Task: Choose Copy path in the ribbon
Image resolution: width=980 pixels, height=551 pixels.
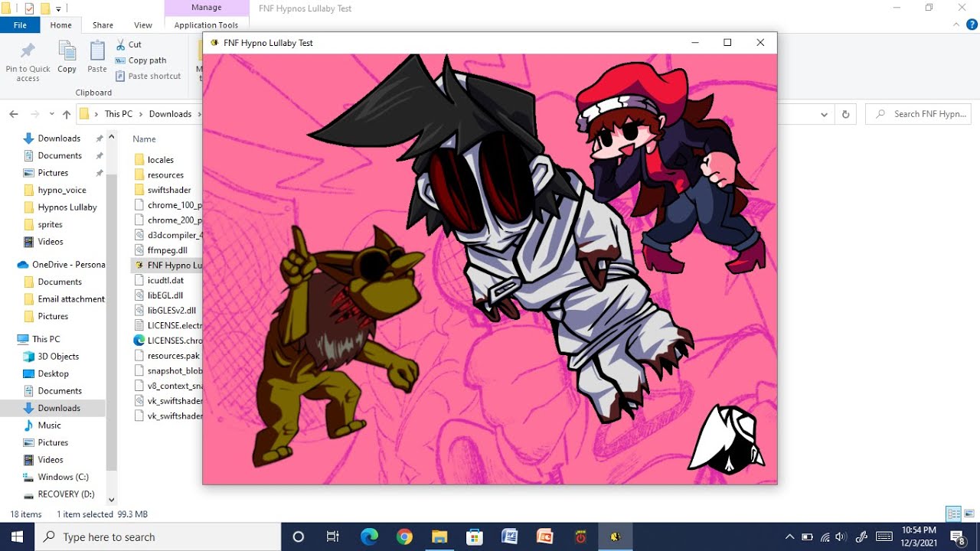Action: point(141,60)
